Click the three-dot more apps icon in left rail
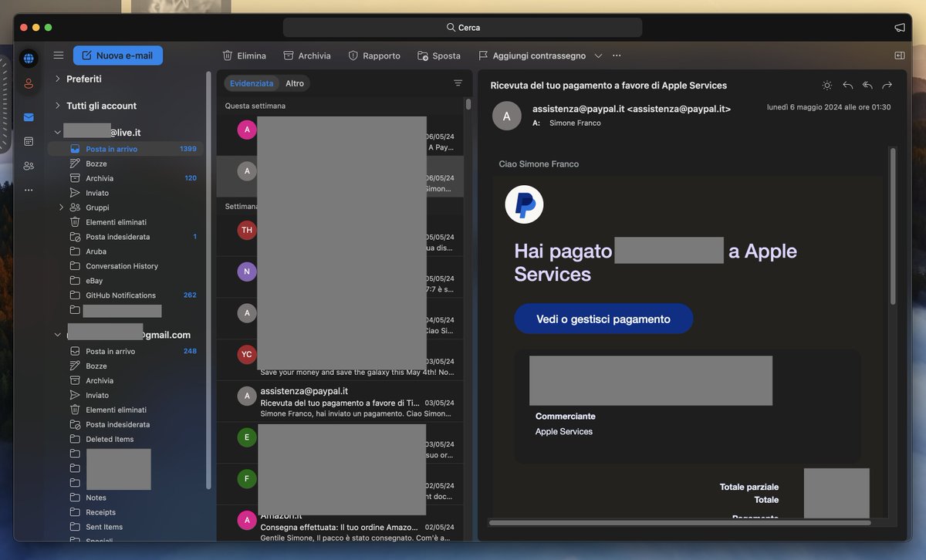The image size is (926, 560). (29, 190)
